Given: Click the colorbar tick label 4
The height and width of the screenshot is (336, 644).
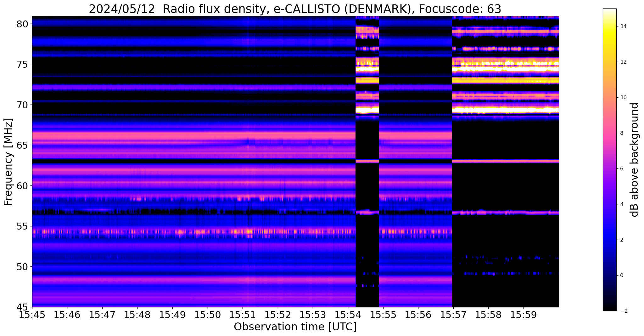Looking at the screenshot, I should (621, 204).
